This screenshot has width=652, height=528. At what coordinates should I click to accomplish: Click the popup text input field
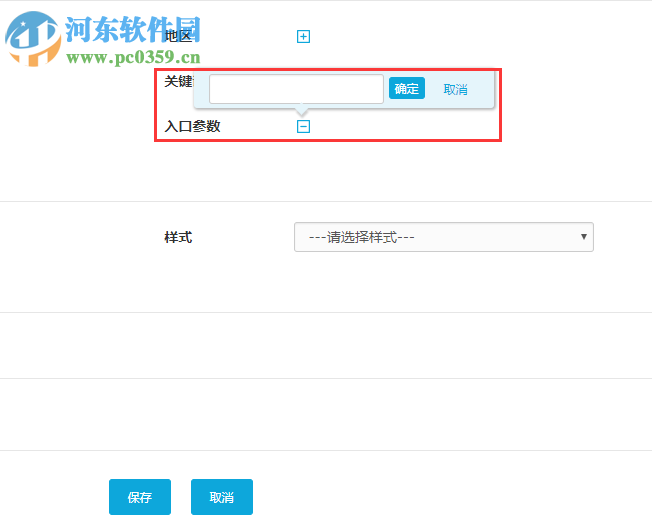click(296, 89)
